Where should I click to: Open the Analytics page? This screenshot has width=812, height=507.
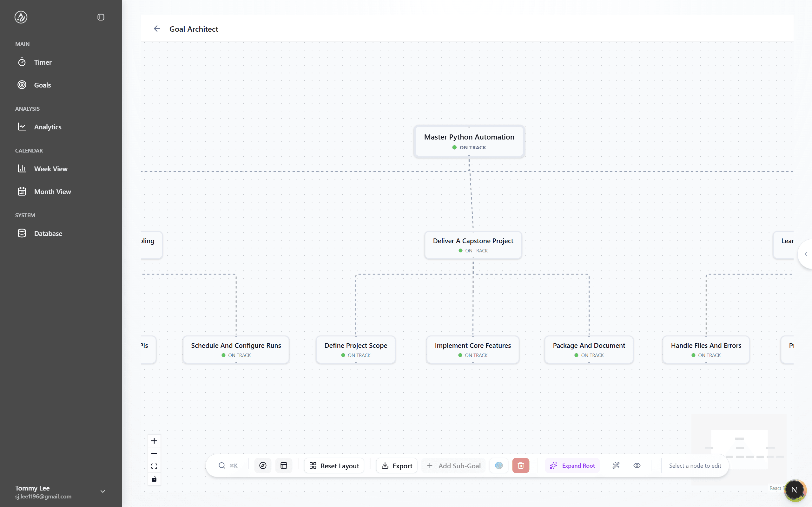click(x=48, y=127)
